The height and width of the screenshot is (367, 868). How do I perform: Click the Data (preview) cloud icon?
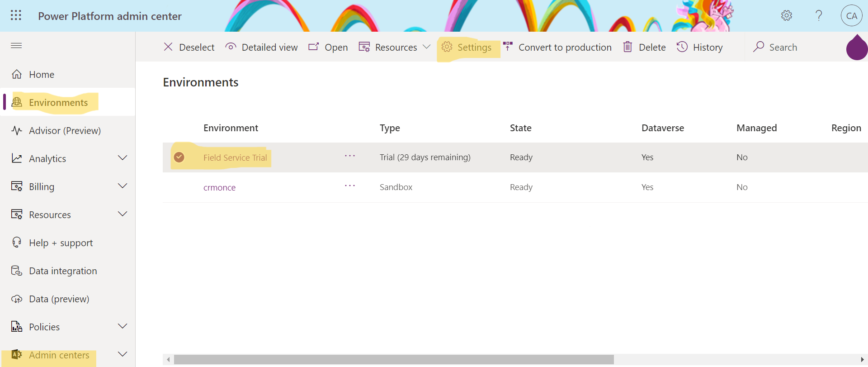17,299
